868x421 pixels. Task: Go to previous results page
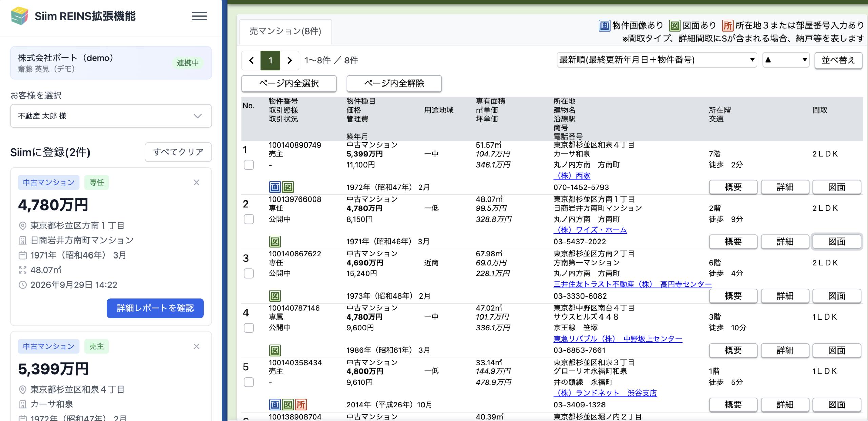tap(251, 60)
